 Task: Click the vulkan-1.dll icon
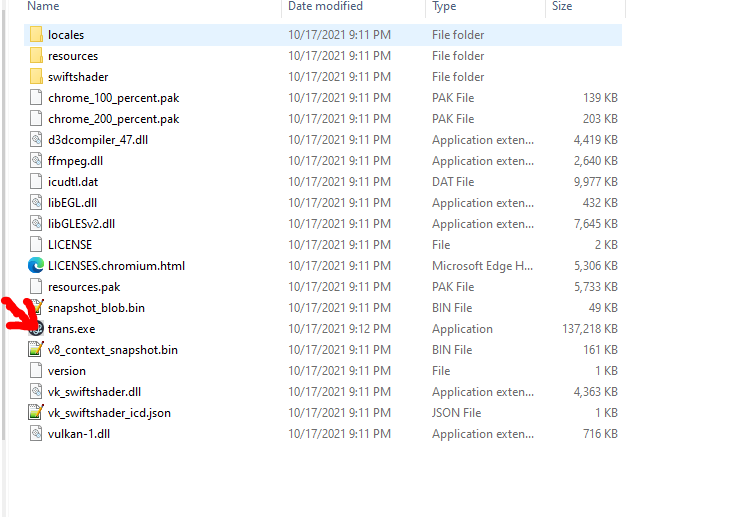point(36,433)
